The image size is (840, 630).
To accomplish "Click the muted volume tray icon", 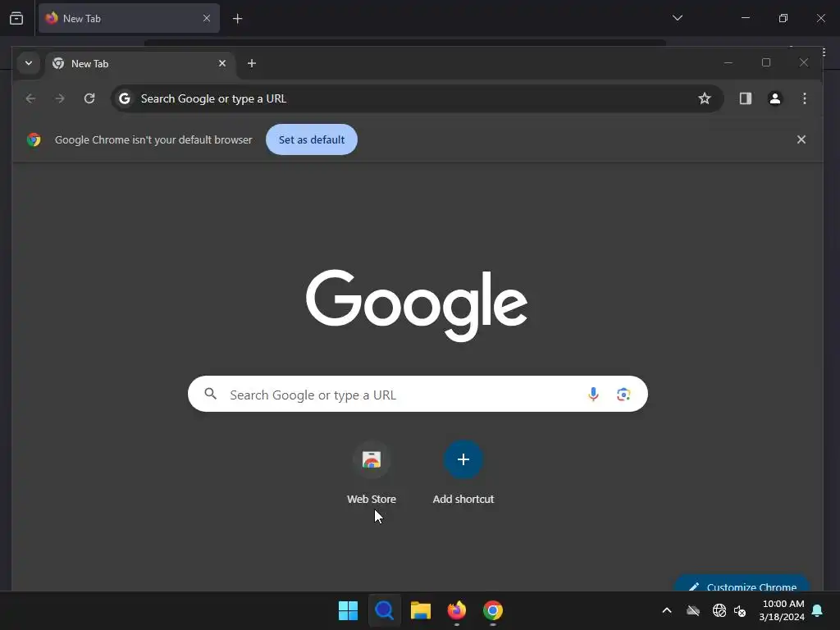I will click(740, 610).
